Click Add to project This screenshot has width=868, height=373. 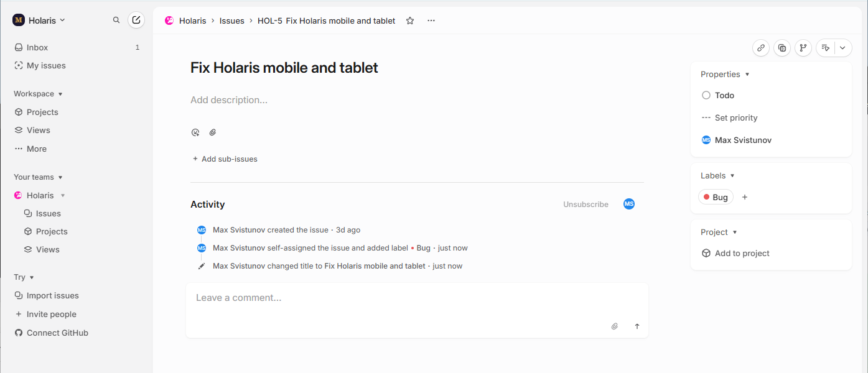735,253
